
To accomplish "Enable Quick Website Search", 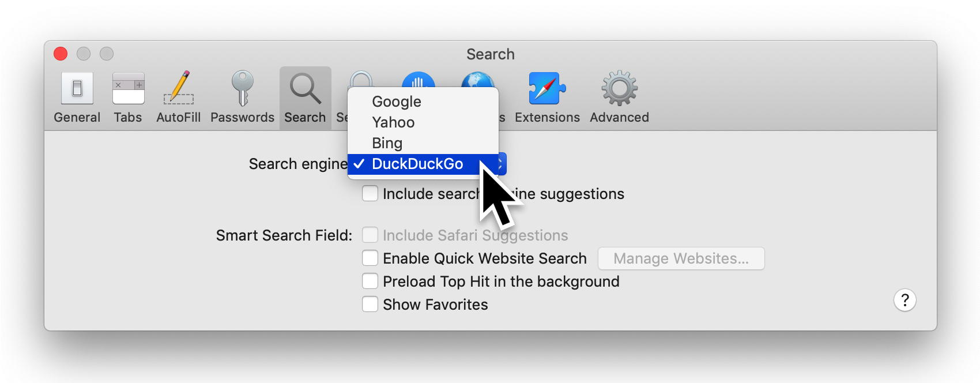I will click(x=370, y=258).
